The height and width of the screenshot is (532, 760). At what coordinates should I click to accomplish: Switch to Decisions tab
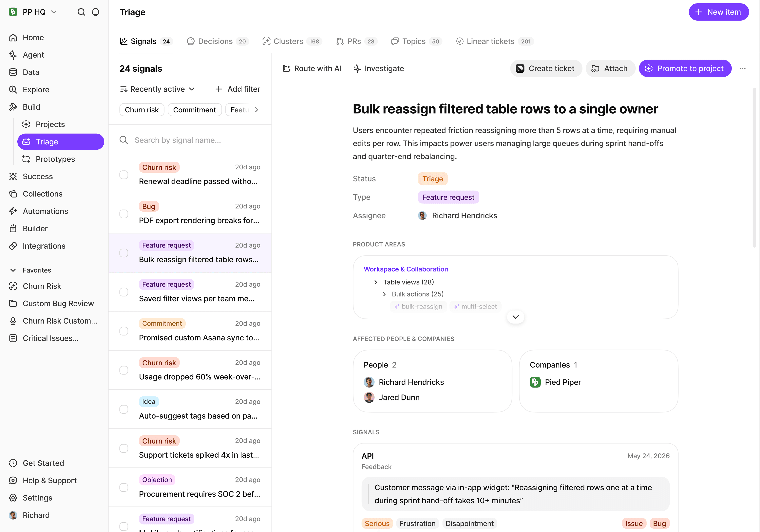click(x=218, y=41)
